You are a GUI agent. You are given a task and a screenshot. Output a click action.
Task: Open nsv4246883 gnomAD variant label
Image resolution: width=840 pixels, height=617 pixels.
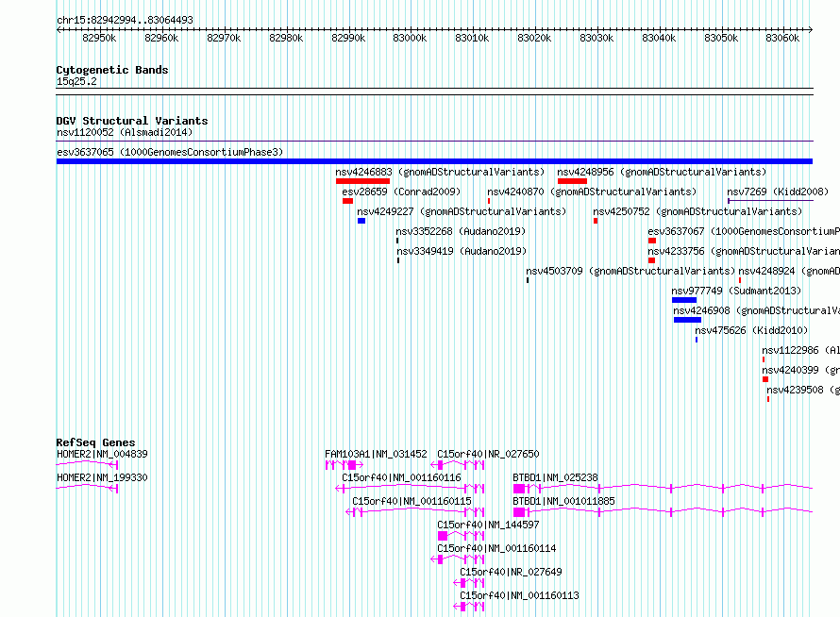point(440,172)
